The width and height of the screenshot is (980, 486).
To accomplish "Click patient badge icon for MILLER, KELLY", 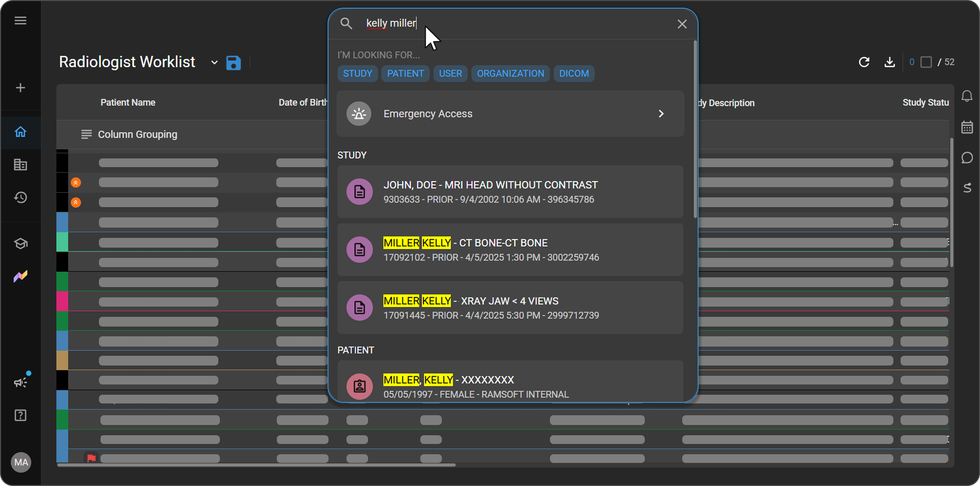I will (360, 387).
